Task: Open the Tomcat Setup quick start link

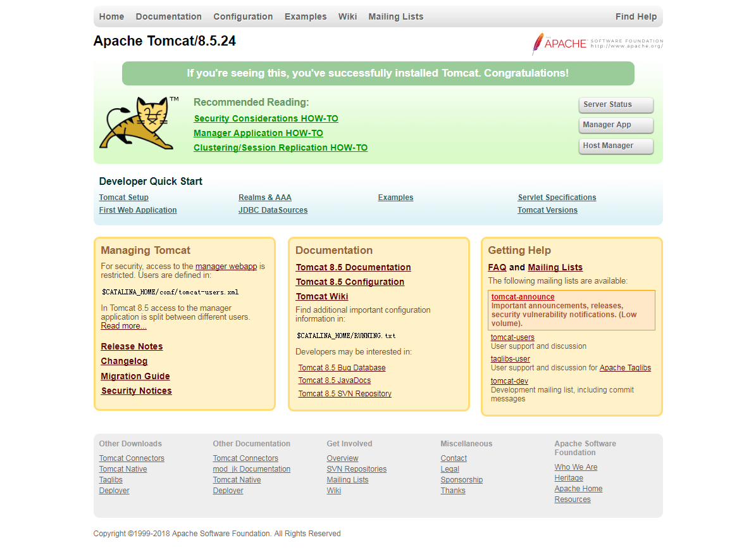Action: point(123,198)
